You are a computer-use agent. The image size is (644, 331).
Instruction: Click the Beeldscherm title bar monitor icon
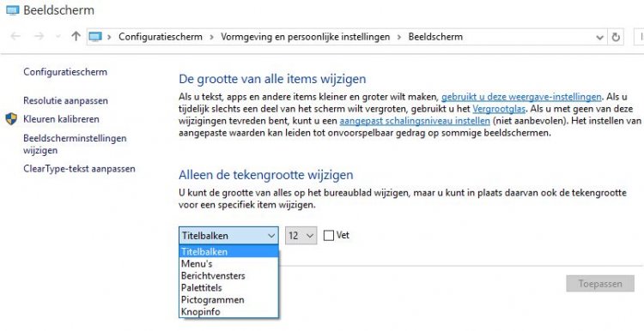[x=13, y=10]
